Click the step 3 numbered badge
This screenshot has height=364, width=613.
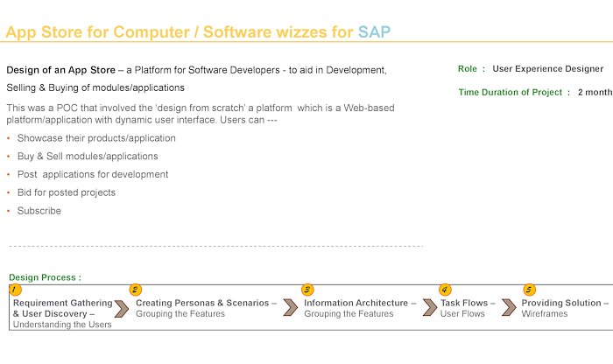point(307,290)
